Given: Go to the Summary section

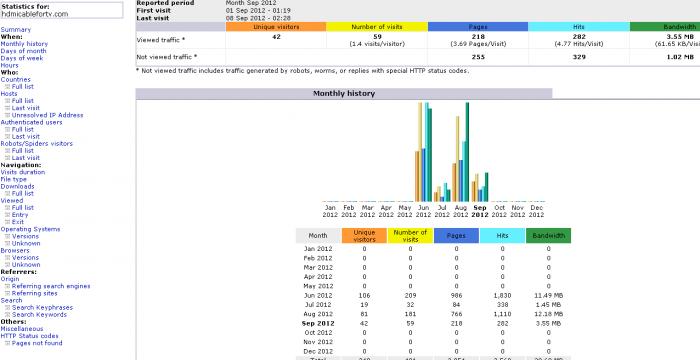Looking at the screenshot, I should point(16,29).
